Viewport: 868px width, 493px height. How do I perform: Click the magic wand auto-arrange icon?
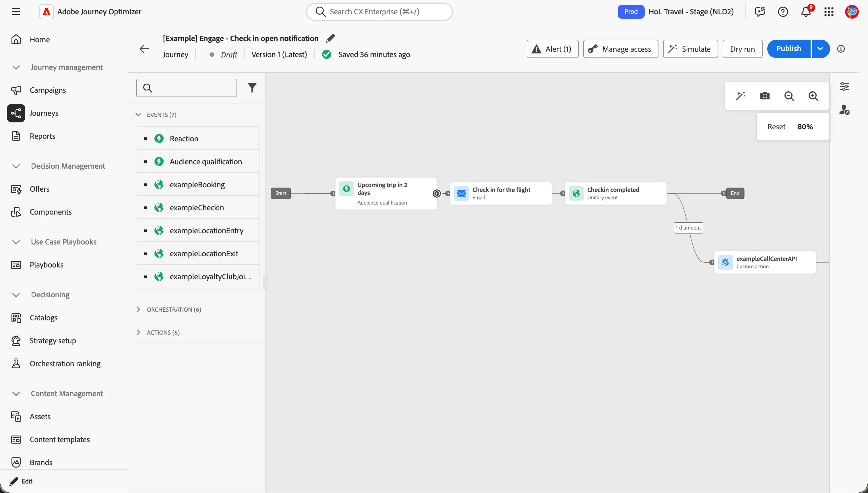point(741,96)
